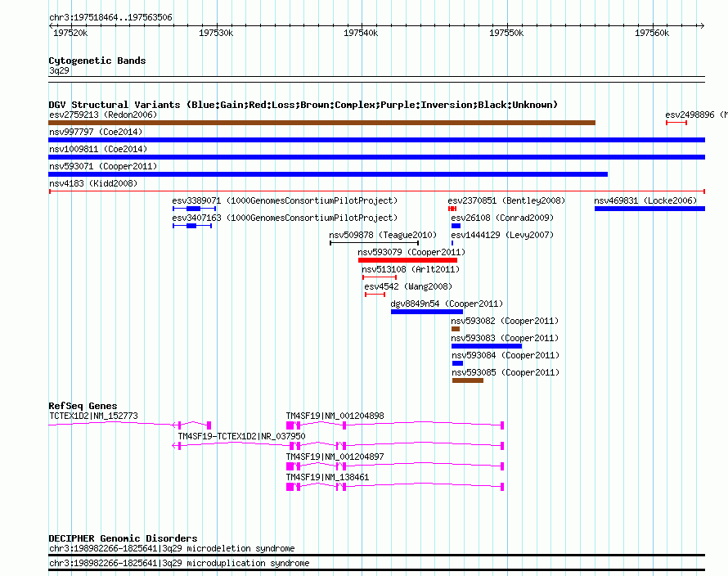This screenshot has height=576, width=728.
Task: Click the DGV Structural Variants track title
Action: (303, 105)
